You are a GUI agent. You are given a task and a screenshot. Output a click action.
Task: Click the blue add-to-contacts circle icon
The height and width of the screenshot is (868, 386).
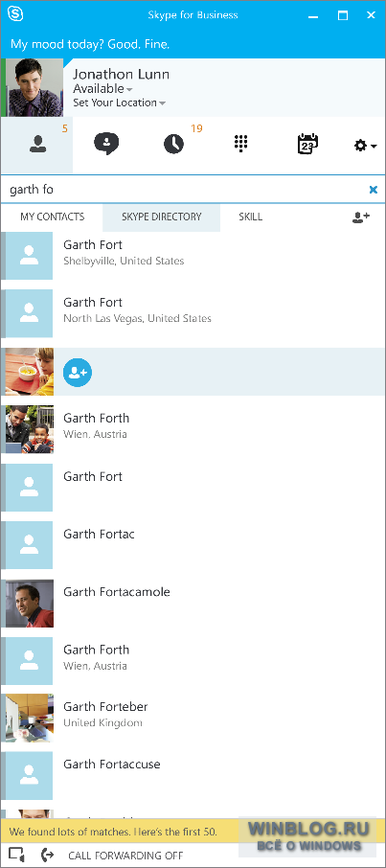[x=78, y=373]
